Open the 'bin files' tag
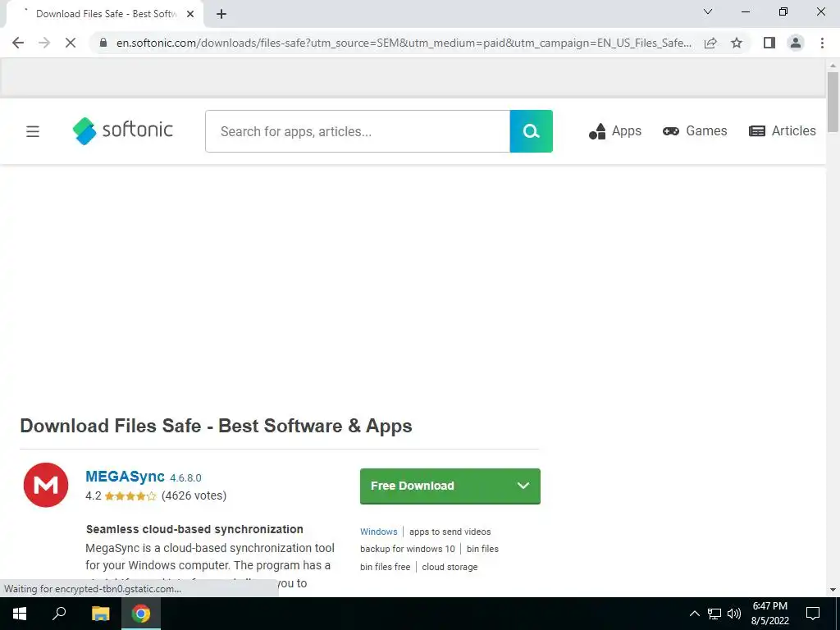This screenshot has width=840, height=630. 482,549
